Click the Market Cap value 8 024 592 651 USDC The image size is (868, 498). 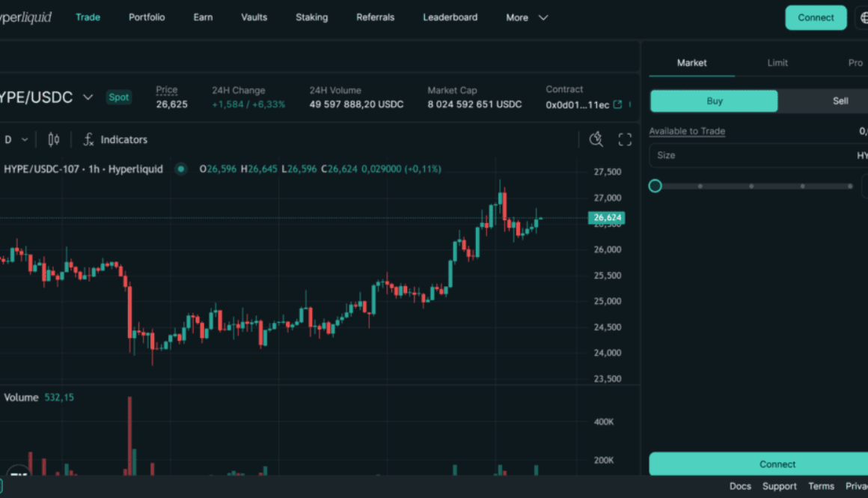(x=474, y=105)
